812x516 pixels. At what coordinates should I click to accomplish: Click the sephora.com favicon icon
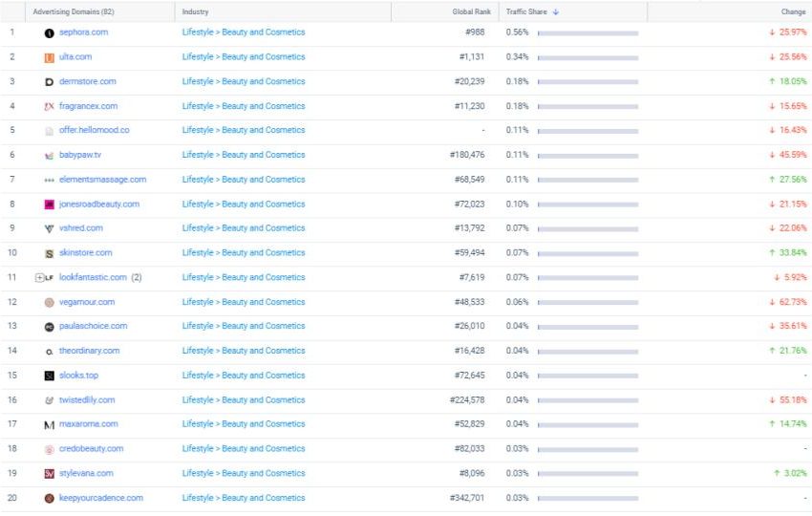49,33
